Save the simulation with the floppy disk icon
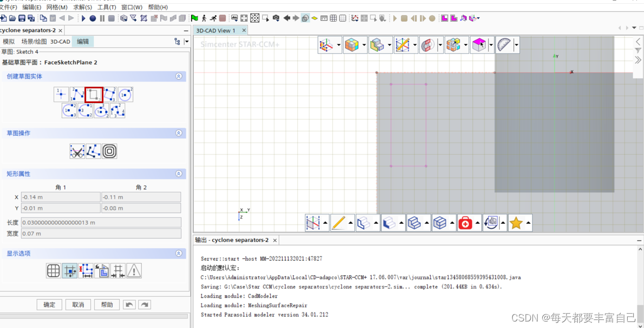Viewport: 644px width, 328px height. click(x=21, y=18)
